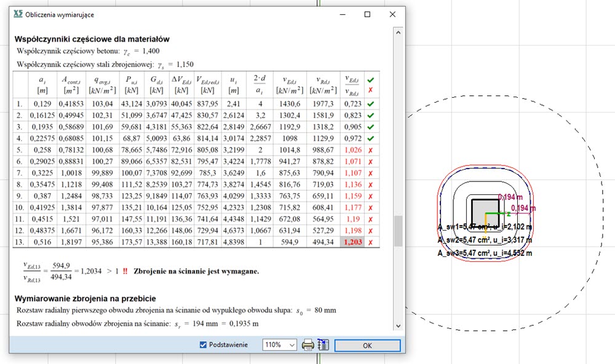Click red X mark in row 13
The width and height of the screenshot is (615, 364).
pos(370,243)
